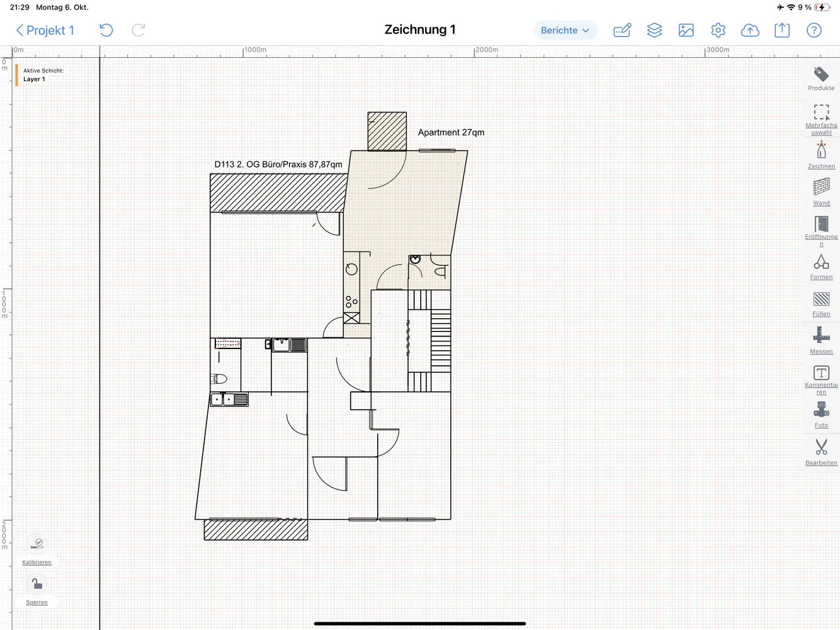This screenshot has height=630, width=840.
Task: Select the Füllen hatch fill tool
Action: click(x=821, y=304)
